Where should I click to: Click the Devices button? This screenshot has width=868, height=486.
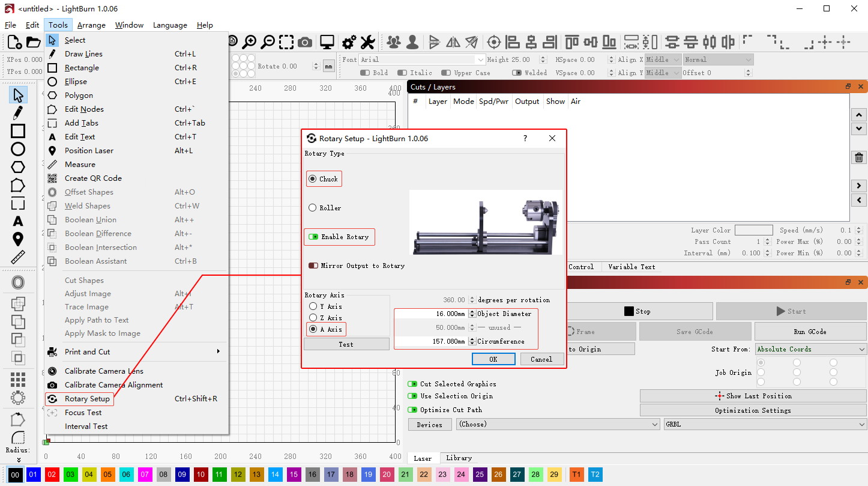click(430, 425)
